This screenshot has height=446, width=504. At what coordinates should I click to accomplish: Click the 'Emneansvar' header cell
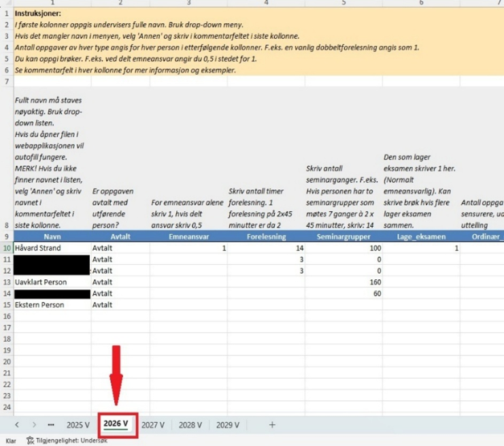tap(188, 236)
